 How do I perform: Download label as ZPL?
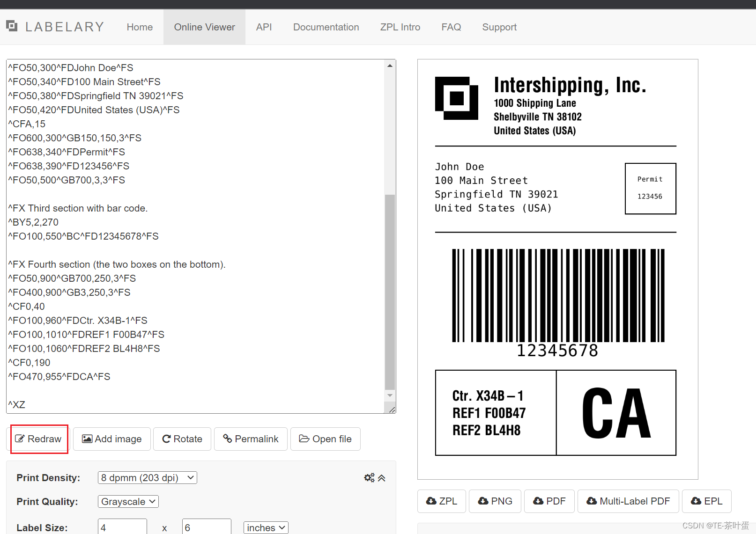pyautogui.click(x=442, y=501)
